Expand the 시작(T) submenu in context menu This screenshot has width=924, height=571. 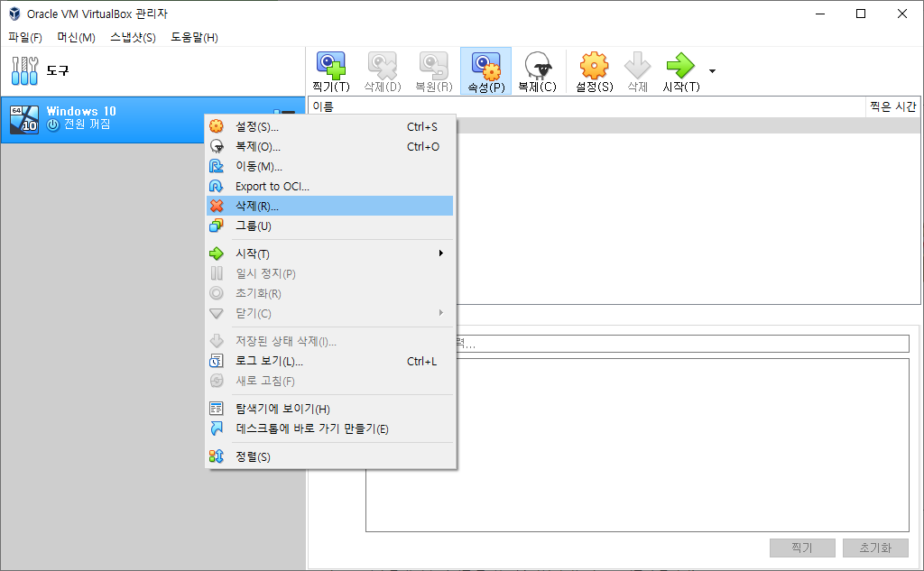pos(330,254)
